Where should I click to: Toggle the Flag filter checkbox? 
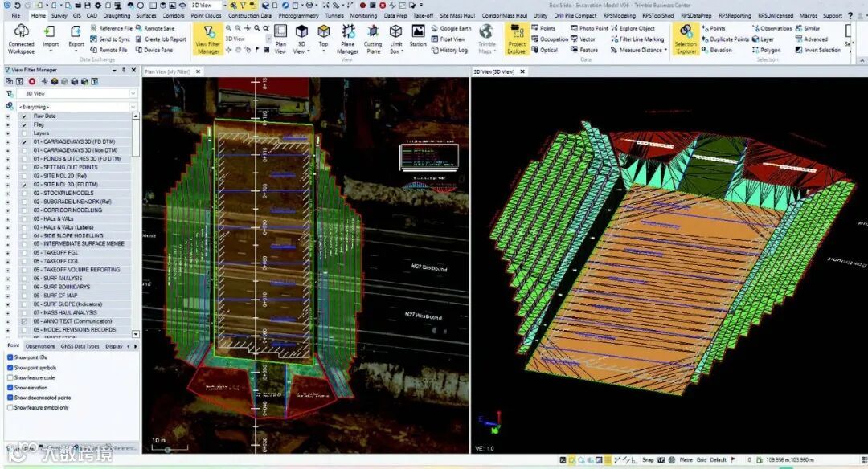[24, 125]
